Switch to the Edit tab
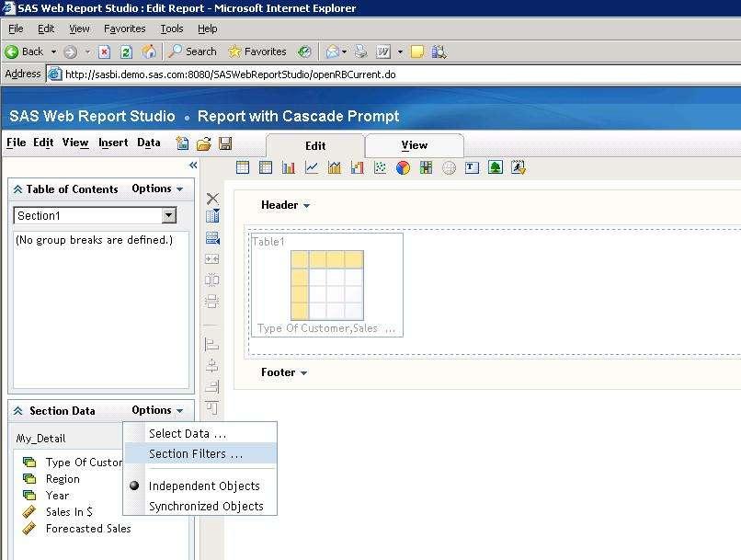741x560 pixels. tap(315, 145)
